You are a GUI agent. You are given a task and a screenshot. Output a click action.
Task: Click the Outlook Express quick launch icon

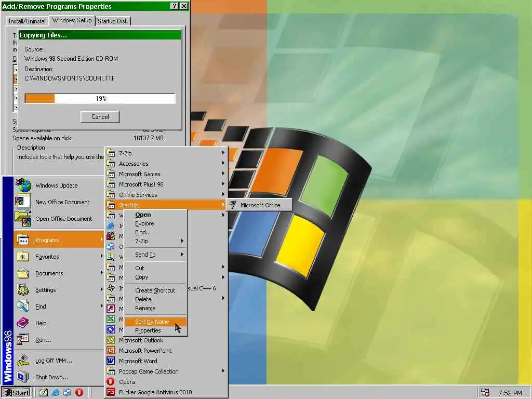67,393
